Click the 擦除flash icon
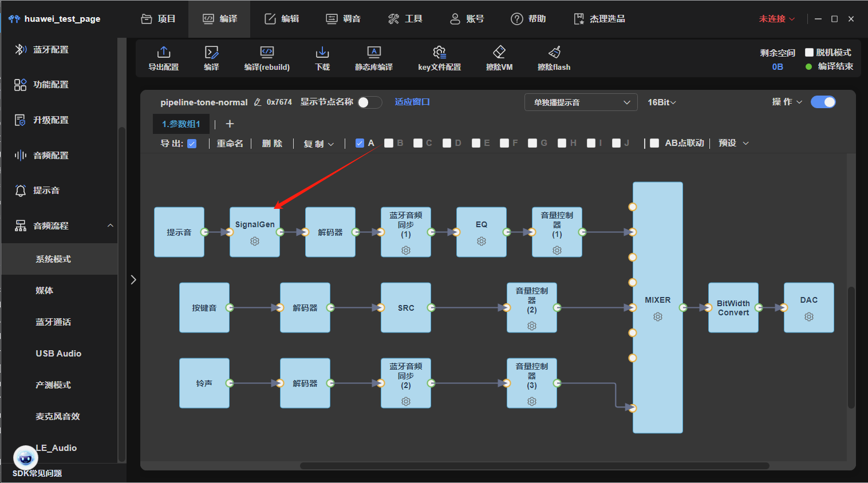The height and width of the screenshot is (483, 868). (x=554, y=52)
